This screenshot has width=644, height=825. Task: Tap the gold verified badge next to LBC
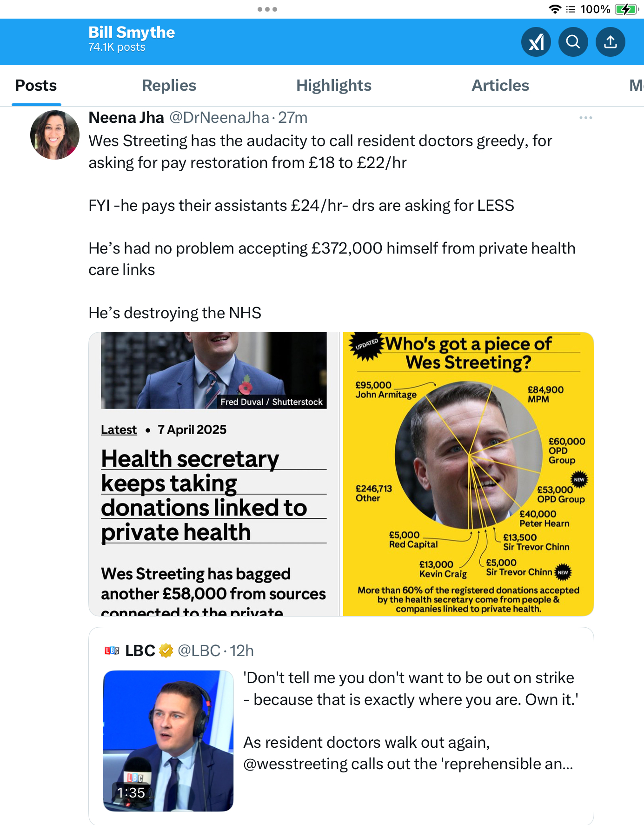click(166, 651)
